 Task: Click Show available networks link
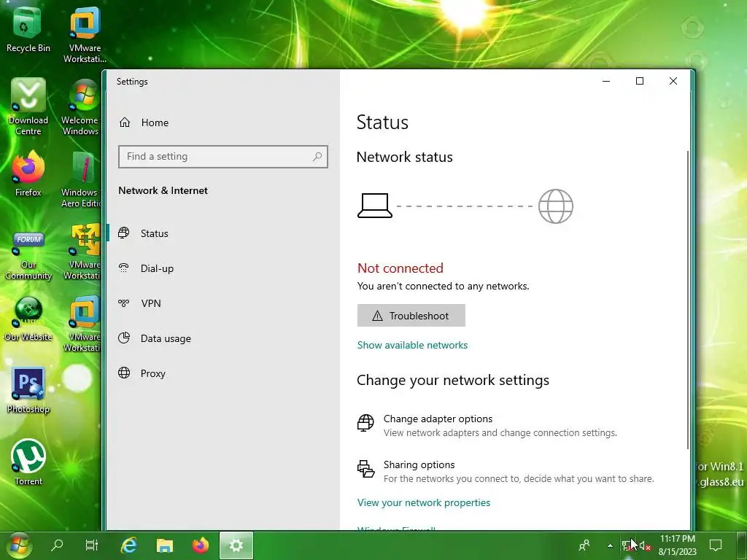click(x=412, y=345)
